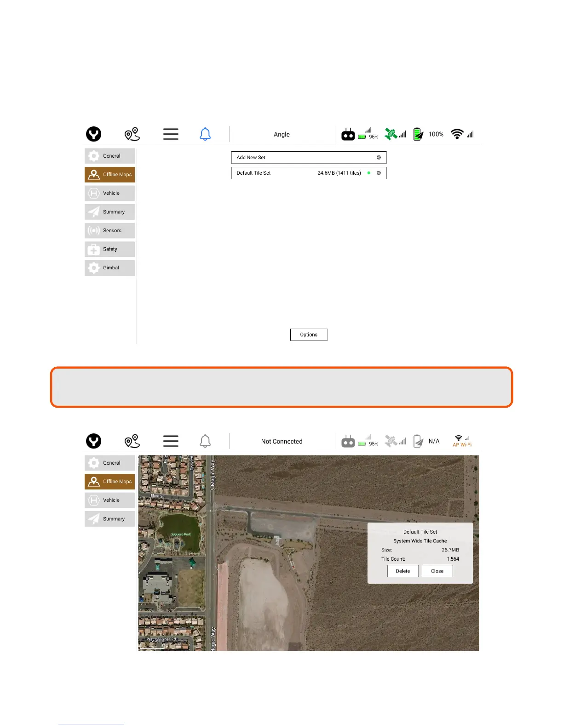Click the Yuneec logo icon in top screenshot
The width and height of the screenshot is (563, 728).
tap(94, 134)
